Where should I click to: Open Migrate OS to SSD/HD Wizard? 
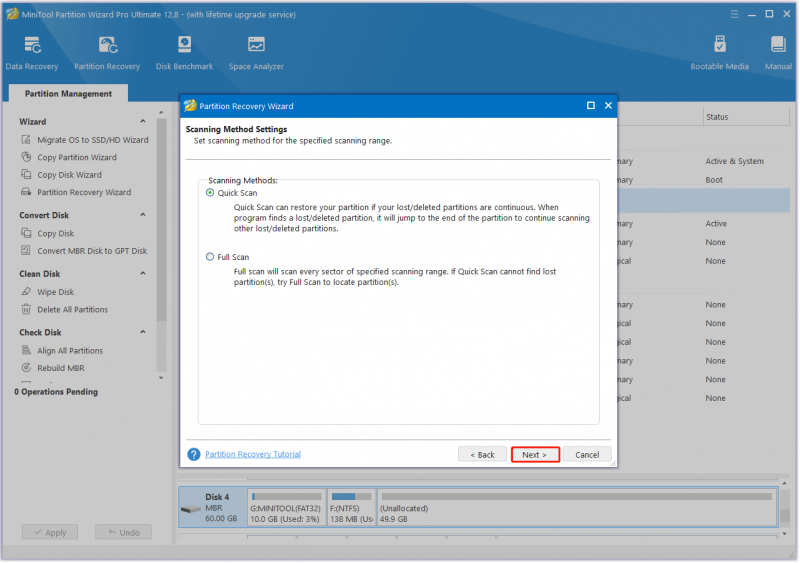coord(92,140)
